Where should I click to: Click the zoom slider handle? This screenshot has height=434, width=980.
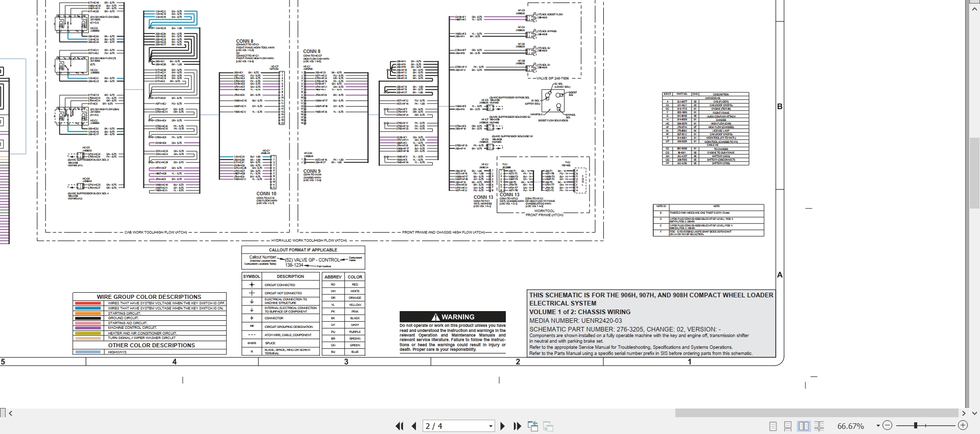coord(916,425)
